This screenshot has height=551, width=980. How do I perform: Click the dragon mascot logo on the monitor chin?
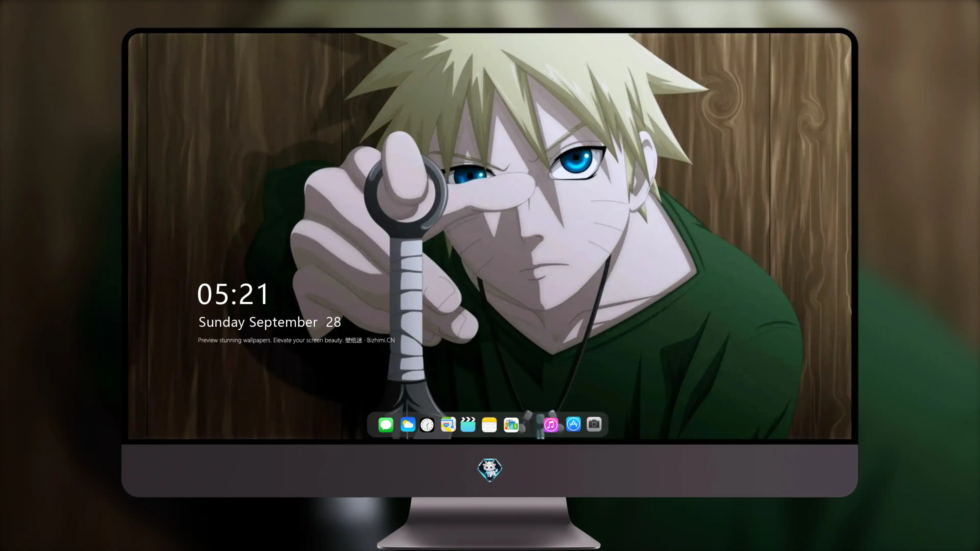[x=490, y=470]
